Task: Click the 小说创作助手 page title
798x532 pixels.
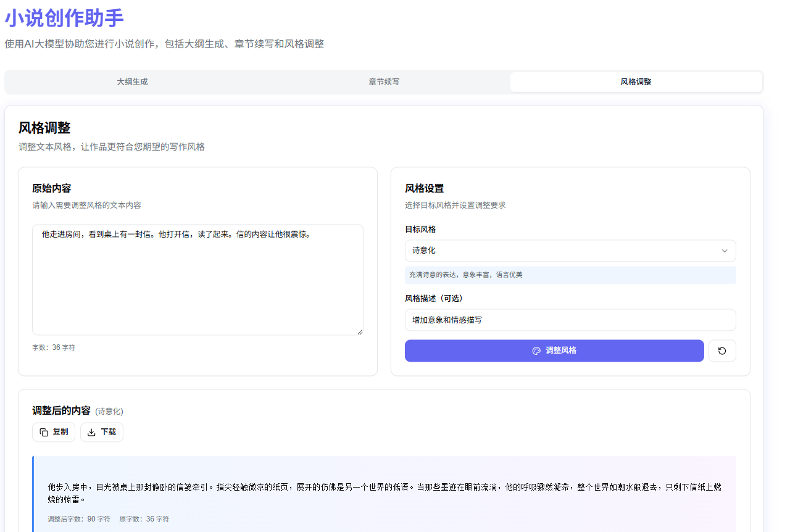Action: click(x=64, y=19)
